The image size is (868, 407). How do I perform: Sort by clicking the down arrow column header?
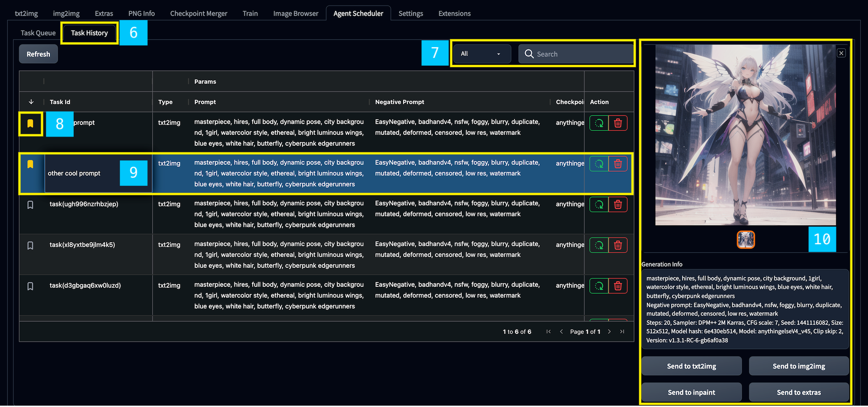coord(31,102)
